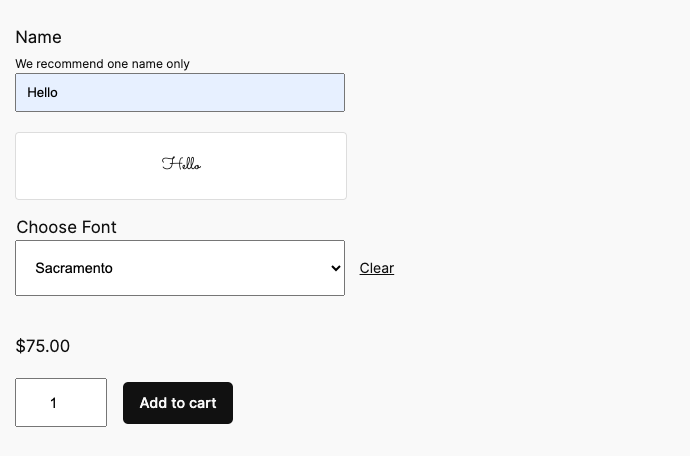
Task: Click the Choose Font label
Action: (67, 227)
